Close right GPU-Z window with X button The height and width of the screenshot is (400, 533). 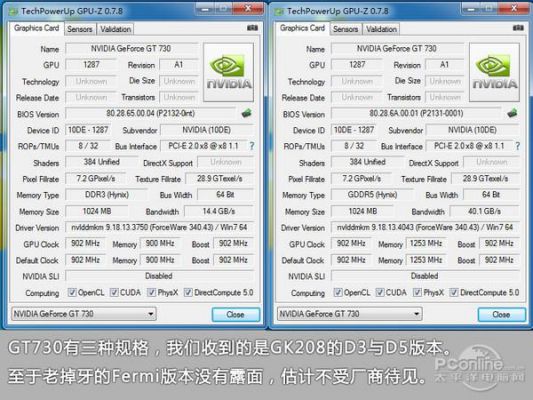(514, 9)
